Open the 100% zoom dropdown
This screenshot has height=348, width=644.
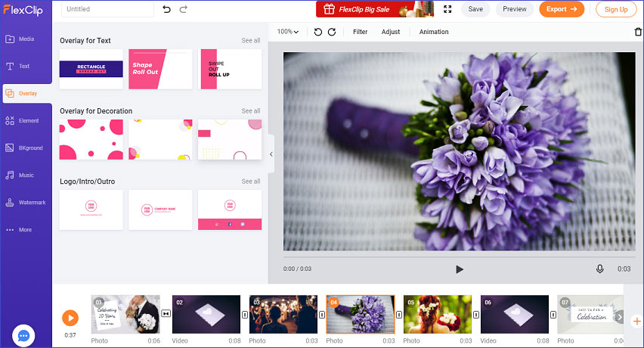click(287, 32)
